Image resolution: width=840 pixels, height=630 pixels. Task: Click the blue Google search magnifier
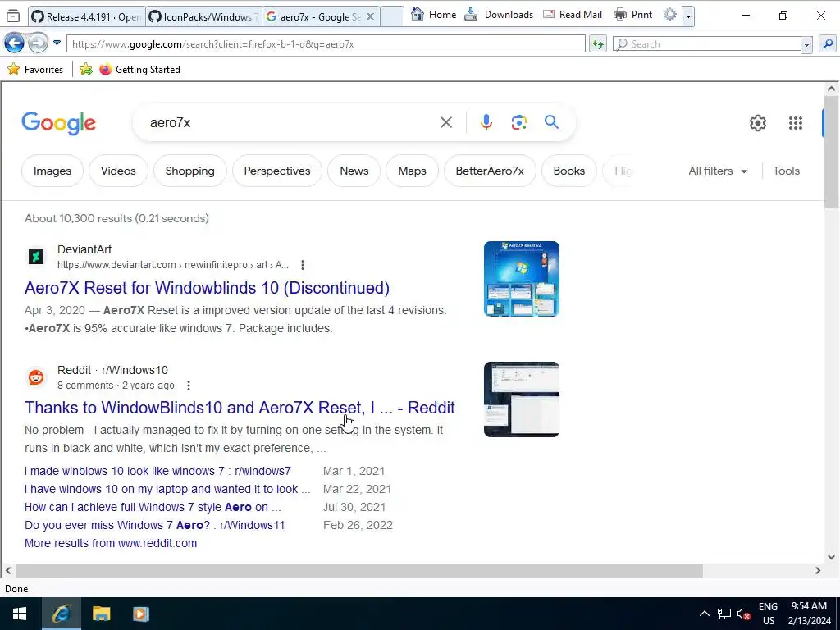tap(551, 122)
